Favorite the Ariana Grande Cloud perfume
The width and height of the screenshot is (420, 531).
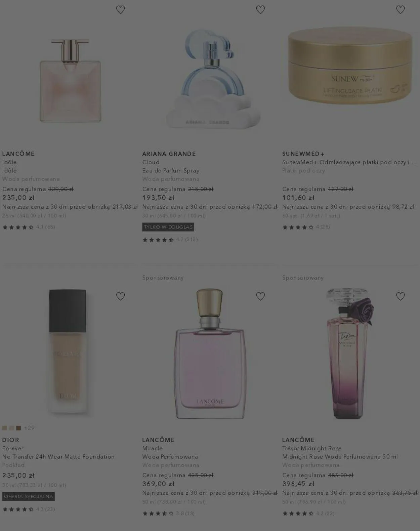pos(260,10)
